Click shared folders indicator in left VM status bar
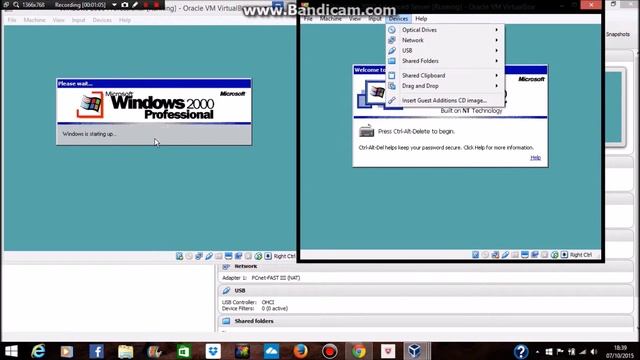The width and height of the screenshot is (640, 360). click(219, 256)
